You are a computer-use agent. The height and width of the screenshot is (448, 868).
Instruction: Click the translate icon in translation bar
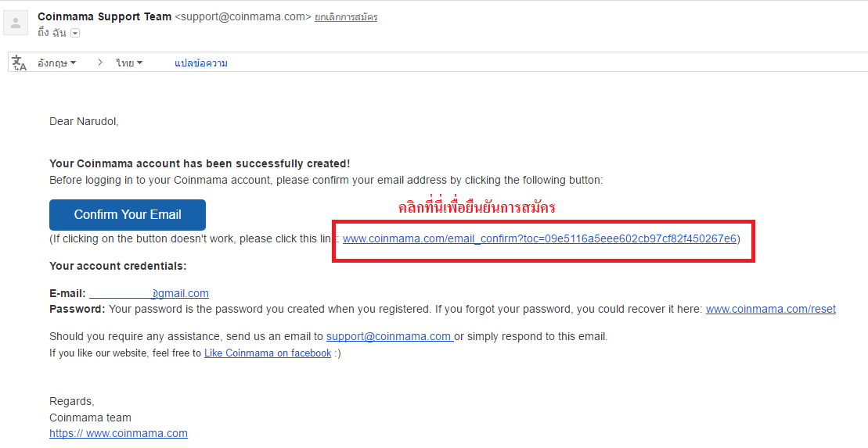coord(20,63)
